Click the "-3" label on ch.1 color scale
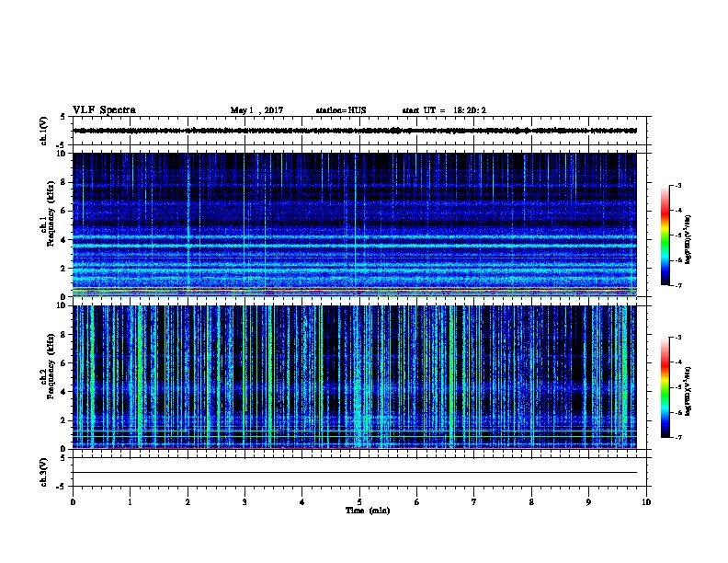 678,185
